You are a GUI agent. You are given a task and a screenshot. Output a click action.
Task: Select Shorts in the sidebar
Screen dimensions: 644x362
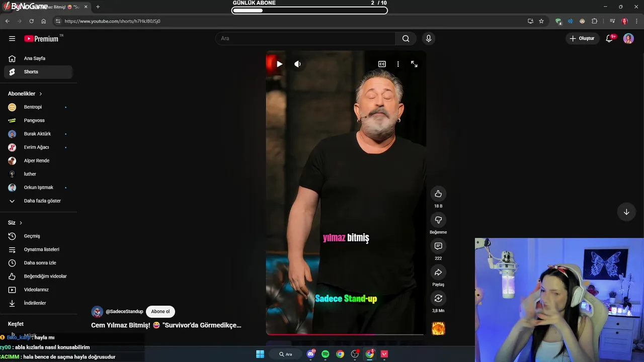(x=38, y=72)
